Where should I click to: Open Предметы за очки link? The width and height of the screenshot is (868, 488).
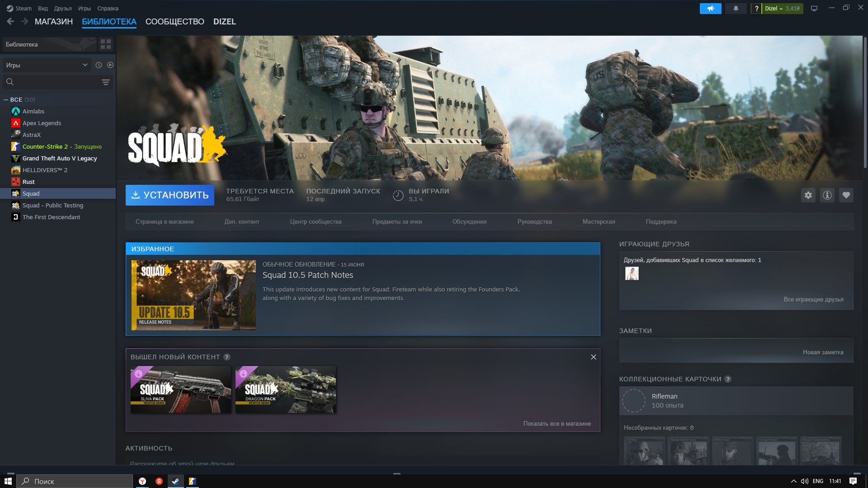(397, 222)
